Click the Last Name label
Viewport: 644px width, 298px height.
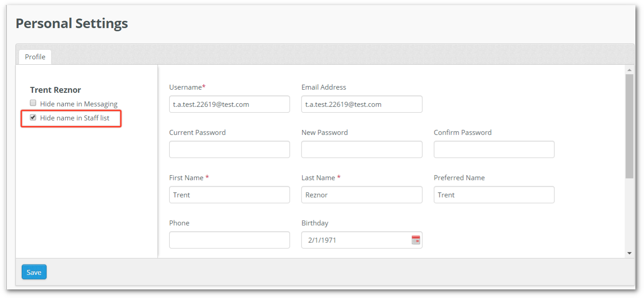click(x=321, y=178)
